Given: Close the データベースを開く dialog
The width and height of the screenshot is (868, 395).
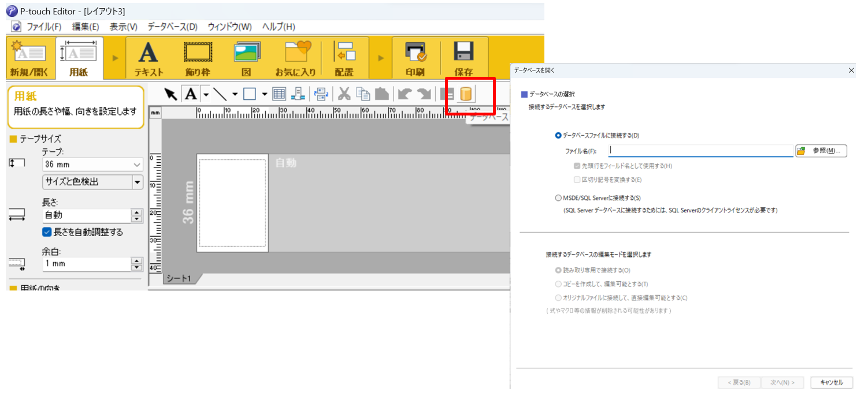Looking at the screenshot, I should coord(851,70).
